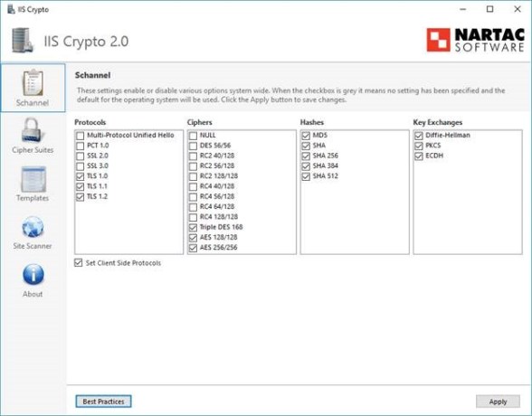
Task: Uncheck the TLS 1.1 protocol
Action: [80, 186]
